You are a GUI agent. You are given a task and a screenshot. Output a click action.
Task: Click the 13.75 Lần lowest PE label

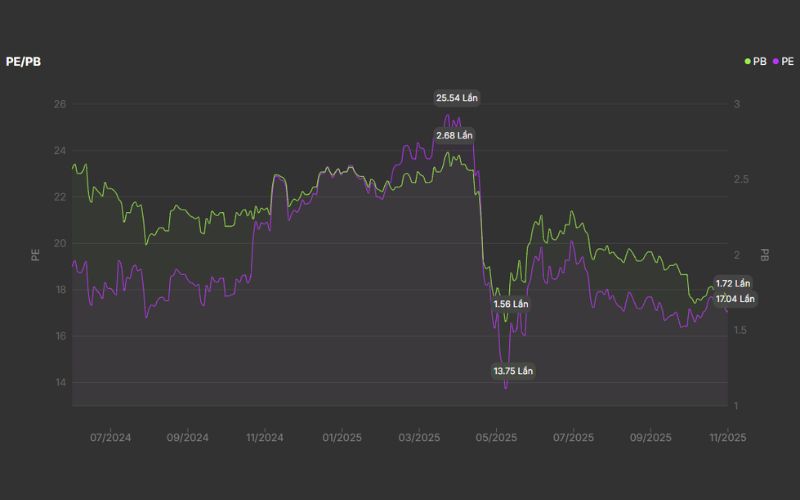[x=513, y=371]
